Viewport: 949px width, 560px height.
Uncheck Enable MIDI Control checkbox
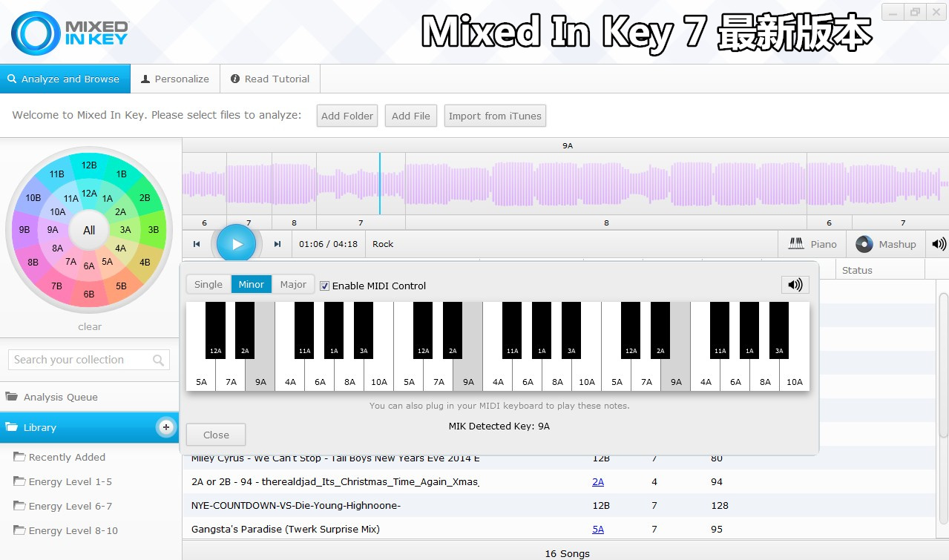click(324, 286)
